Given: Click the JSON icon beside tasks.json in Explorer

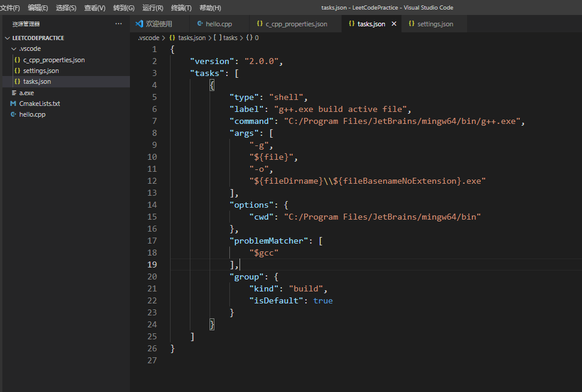Looking at the screenshot, I should [x=17, y=81].
